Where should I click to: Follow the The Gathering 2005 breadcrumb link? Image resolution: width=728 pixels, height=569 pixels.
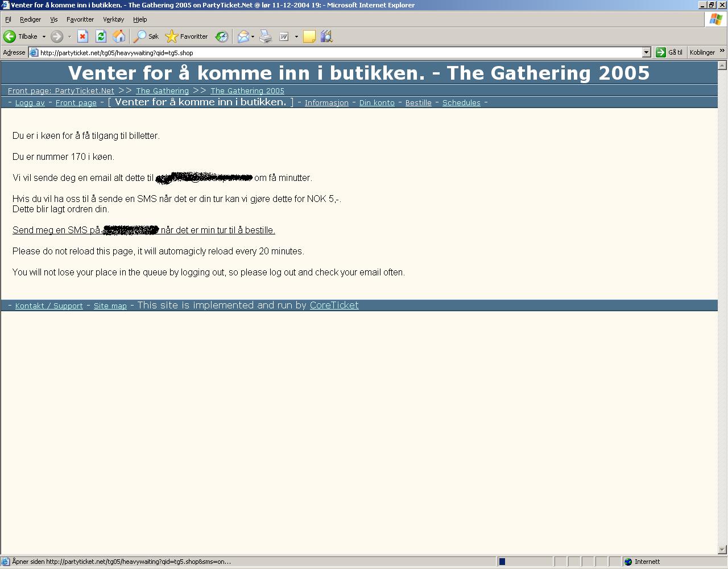[247, 91]
